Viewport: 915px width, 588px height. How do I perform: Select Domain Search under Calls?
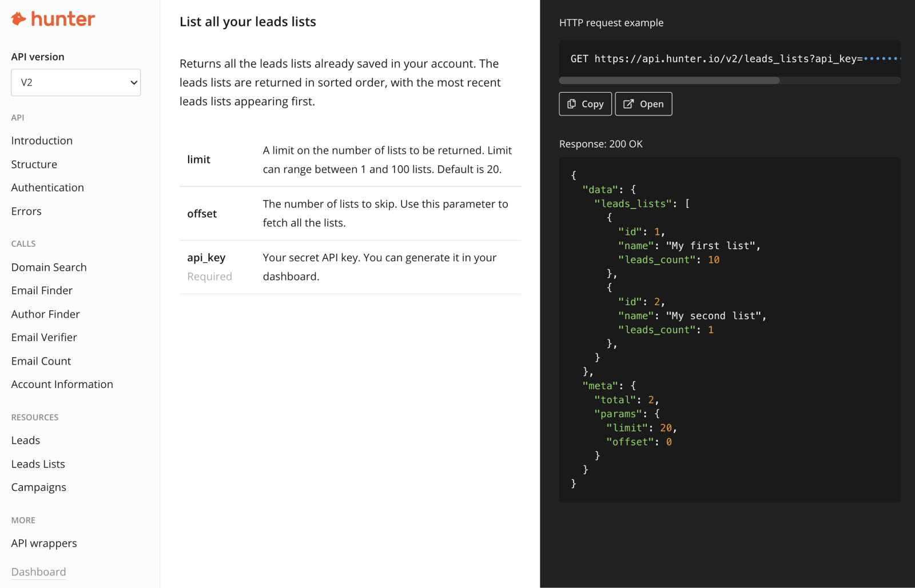(x=49, y=267)
